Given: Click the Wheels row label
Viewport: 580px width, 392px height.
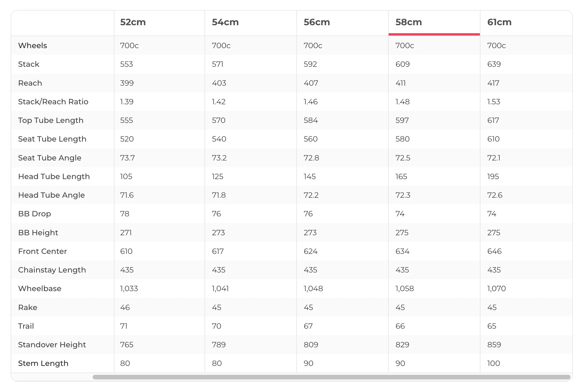Looking at the screenshot, I should pyautogui.click(x=32, y=46).
